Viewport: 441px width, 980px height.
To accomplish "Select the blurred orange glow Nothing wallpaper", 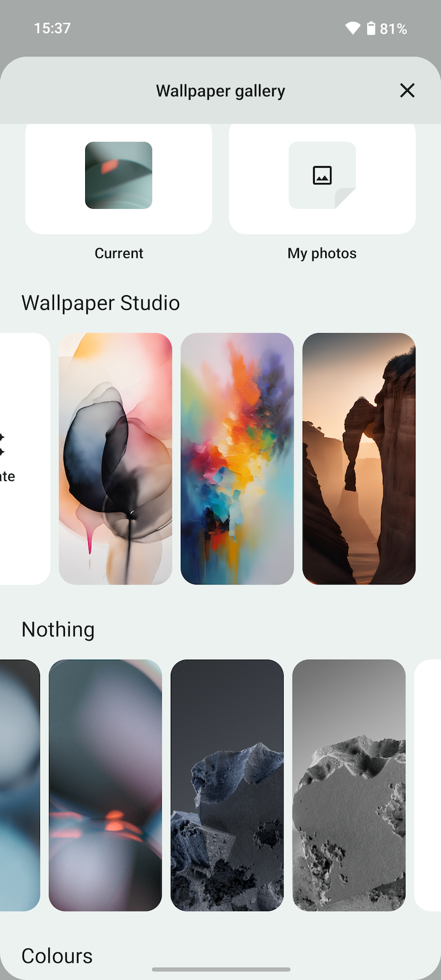I will [x=105, y=785].
